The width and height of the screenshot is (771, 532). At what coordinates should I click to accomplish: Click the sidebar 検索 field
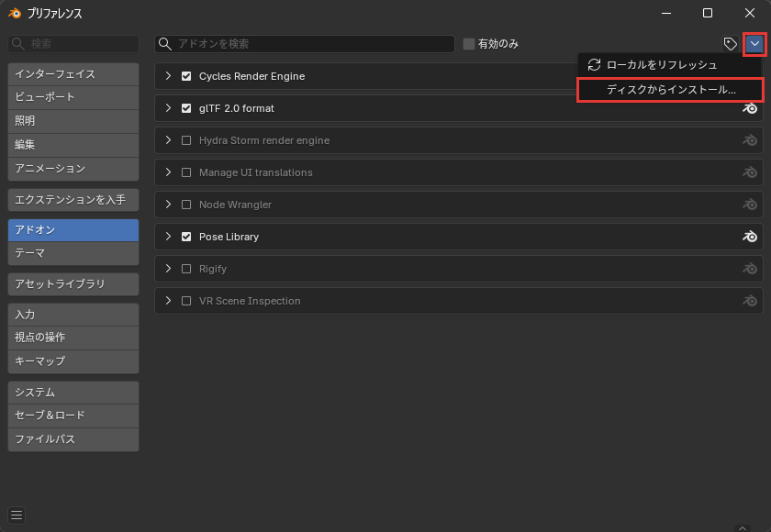point(73,44)
